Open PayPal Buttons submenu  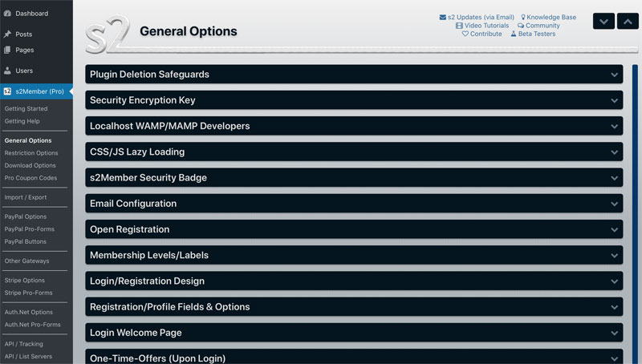click(26, 241)
